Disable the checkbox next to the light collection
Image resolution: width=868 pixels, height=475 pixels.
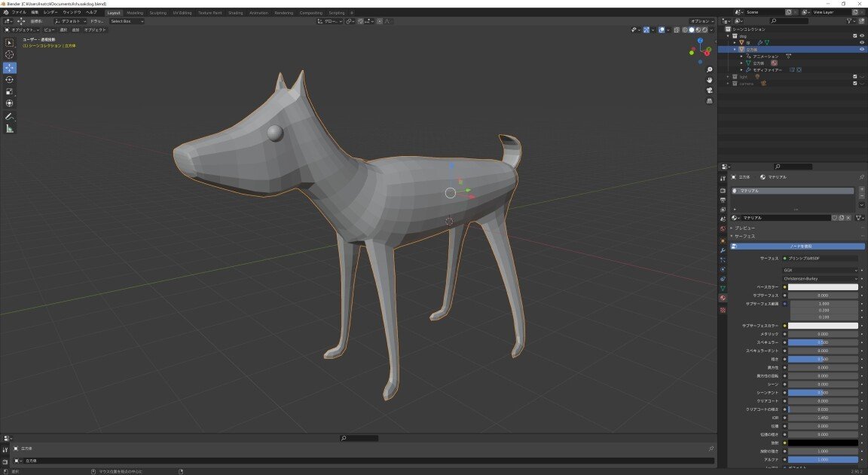tap(854, 76)
